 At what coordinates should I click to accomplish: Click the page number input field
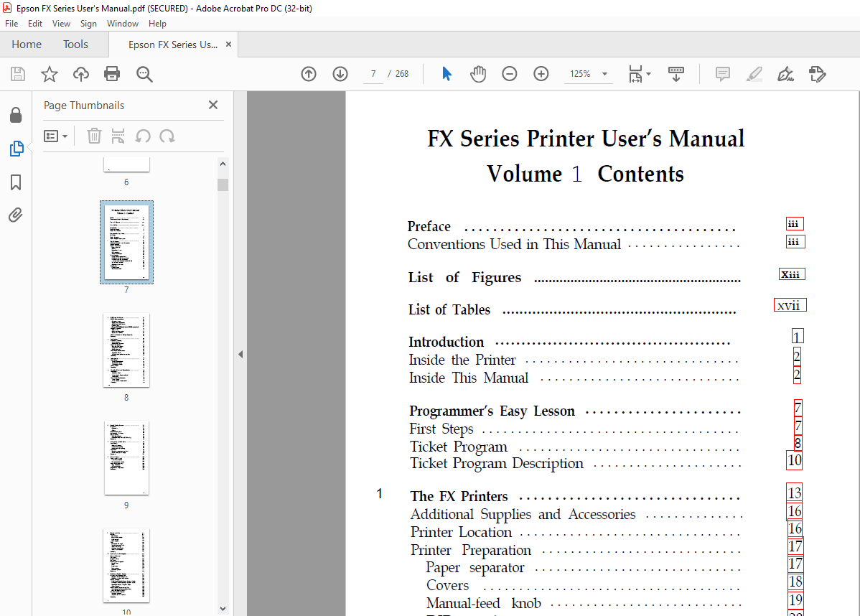point(373,74)
